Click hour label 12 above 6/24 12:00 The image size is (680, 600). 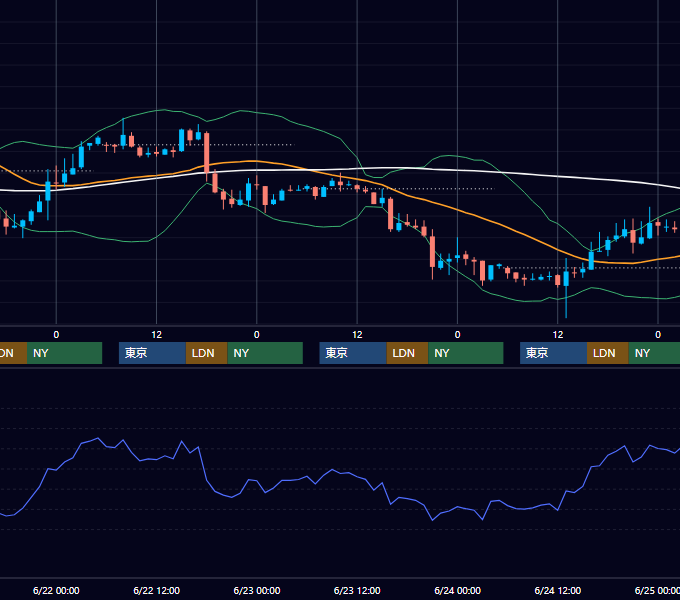pos(558,335)
